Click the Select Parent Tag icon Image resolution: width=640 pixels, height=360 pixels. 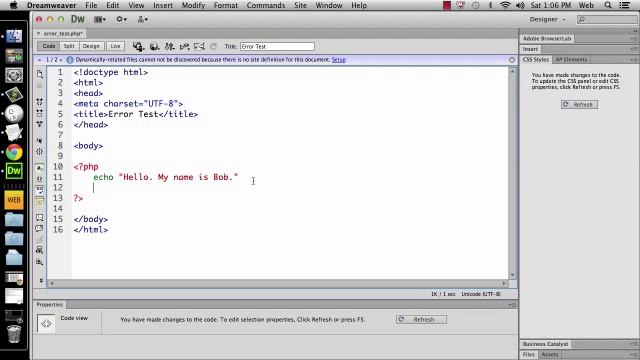tap(40, 140)
